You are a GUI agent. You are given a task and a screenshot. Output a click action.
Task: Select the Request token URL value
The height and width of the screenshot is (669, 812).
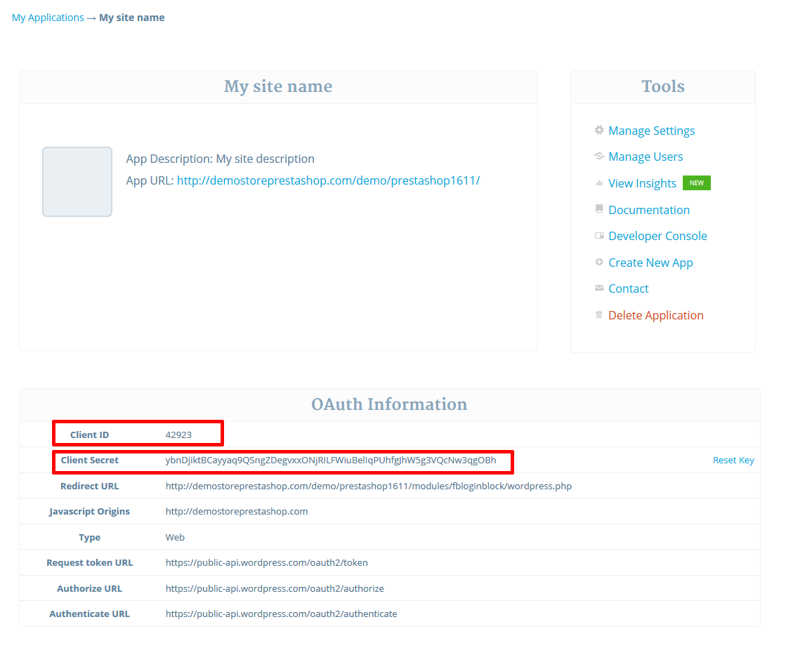(267, 562)
